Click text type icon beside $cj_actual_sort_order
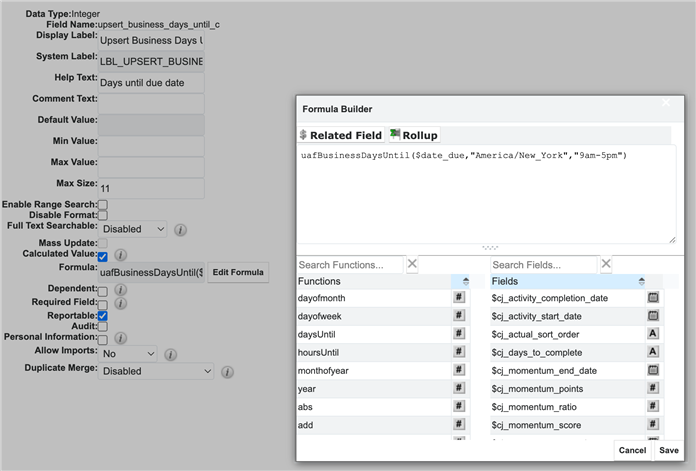 (x=653, y=334)
